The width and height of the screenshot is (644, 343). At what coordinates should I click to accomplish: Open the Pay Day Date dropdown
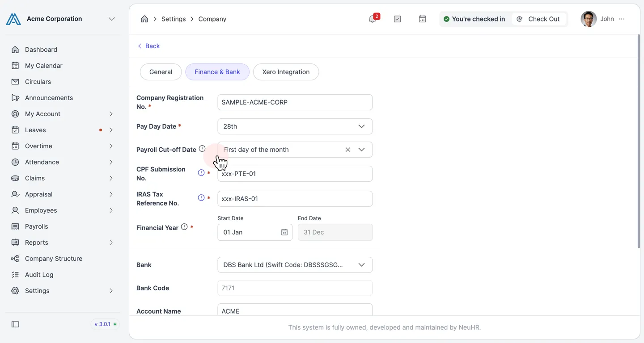tap(295, 126)
